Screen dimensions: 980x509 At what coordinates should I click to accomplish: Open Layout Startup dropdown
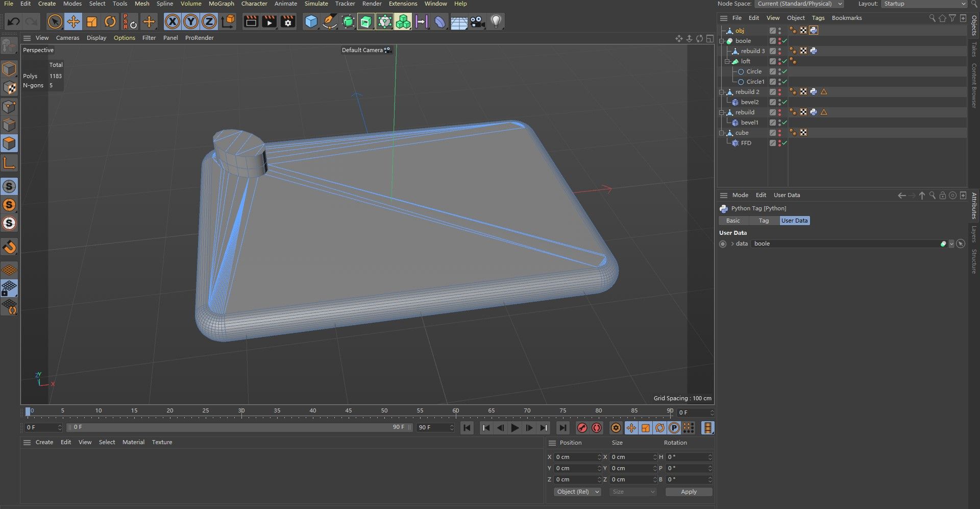coord(924,4)
